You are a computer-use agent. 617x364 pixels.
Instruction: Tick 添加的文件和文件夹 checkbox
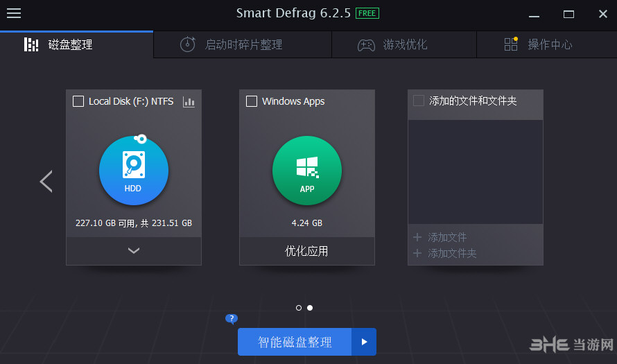(419, 101)
